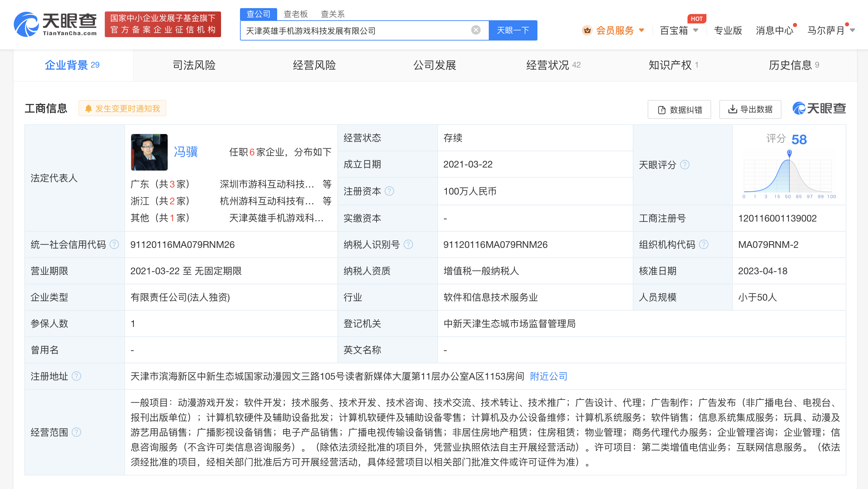Switch to the 查老板 search tab
This screenshot has width=868, height=489.
[x=295, y=14]
